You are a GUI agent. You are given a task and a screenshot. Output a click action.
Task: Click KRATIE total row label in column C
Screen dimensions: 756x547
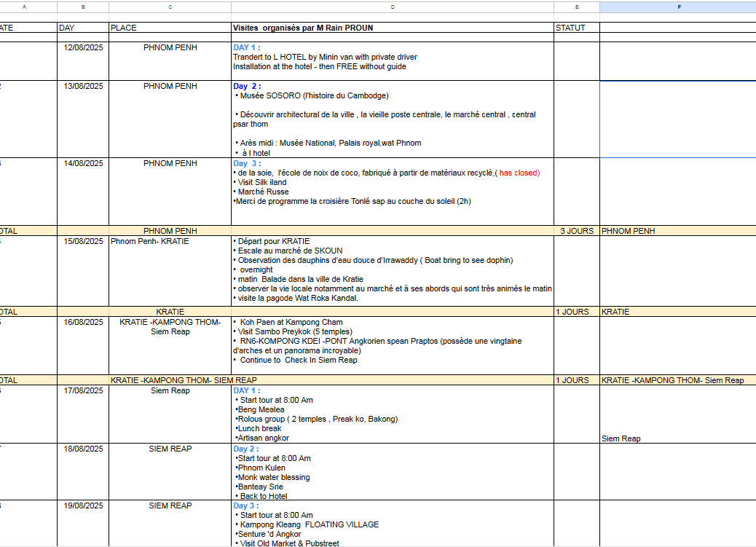click(170, 312)
